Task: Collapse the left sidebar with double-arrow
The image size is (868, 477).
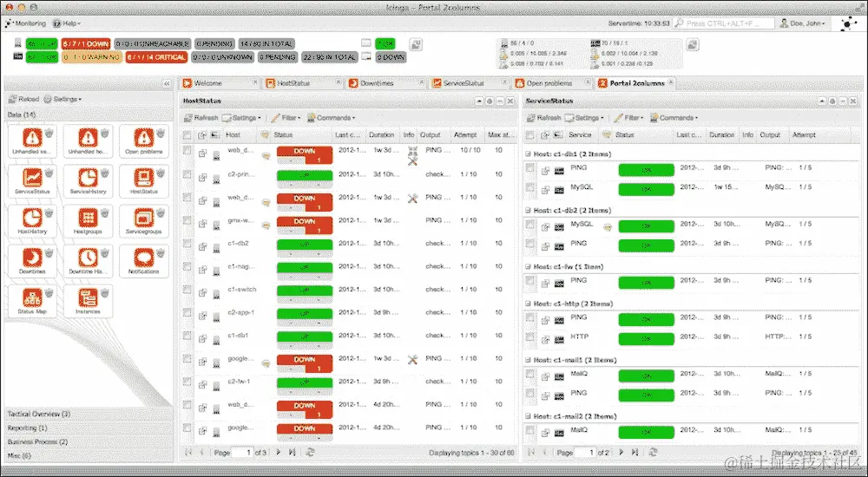Action: [167, 83]
